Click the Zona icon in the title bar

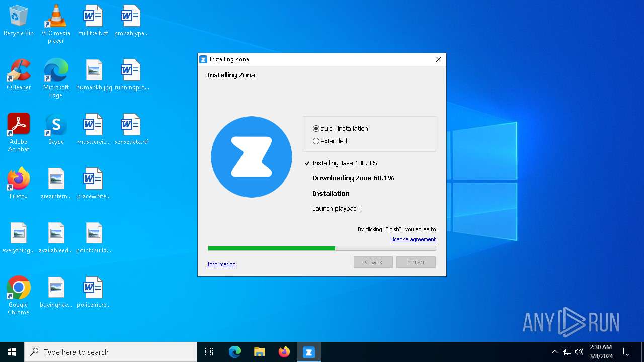point(203,59)
